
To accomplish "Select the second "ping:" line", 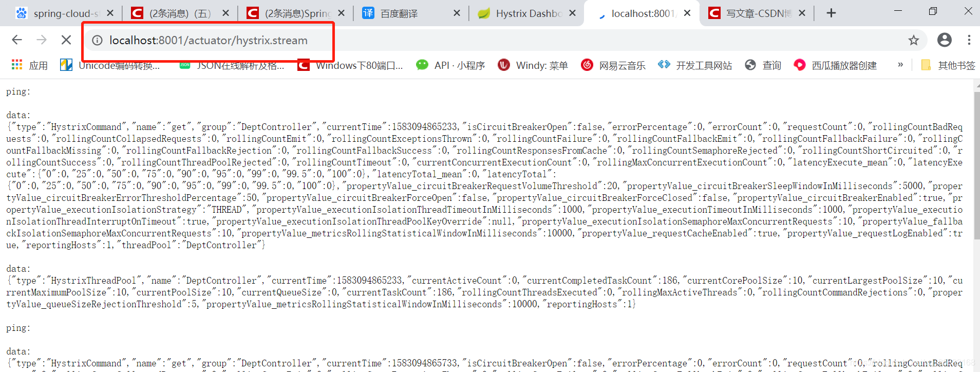I will click(18, 328).
